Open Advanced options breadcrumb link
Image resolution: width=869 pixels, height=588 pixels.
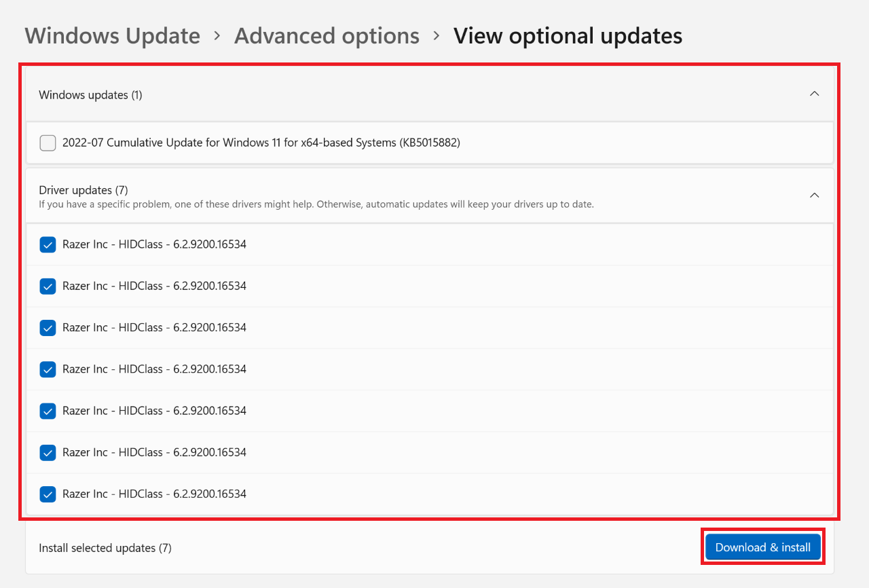pyautogui.click(x=327, y=35)
